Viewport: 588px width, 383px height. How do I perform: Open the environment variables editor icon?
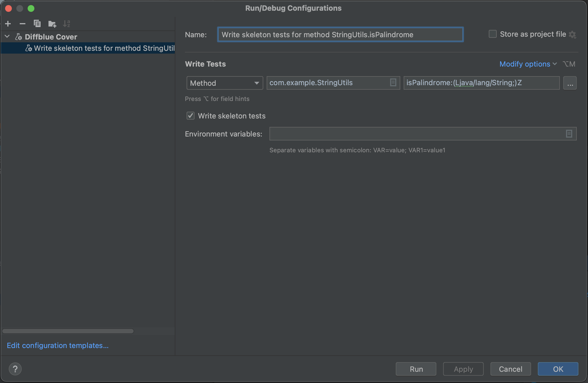[569, 134]
